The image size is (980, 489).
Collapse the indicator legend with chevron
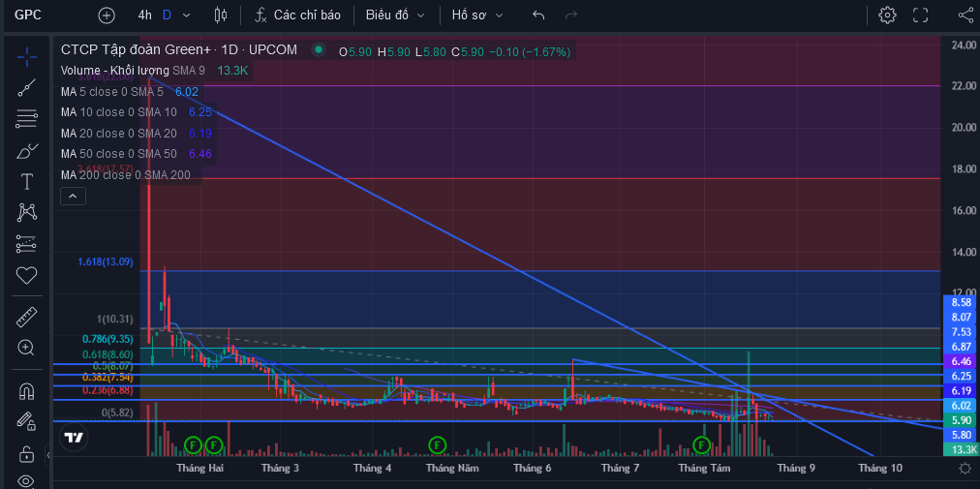(73, 197)
